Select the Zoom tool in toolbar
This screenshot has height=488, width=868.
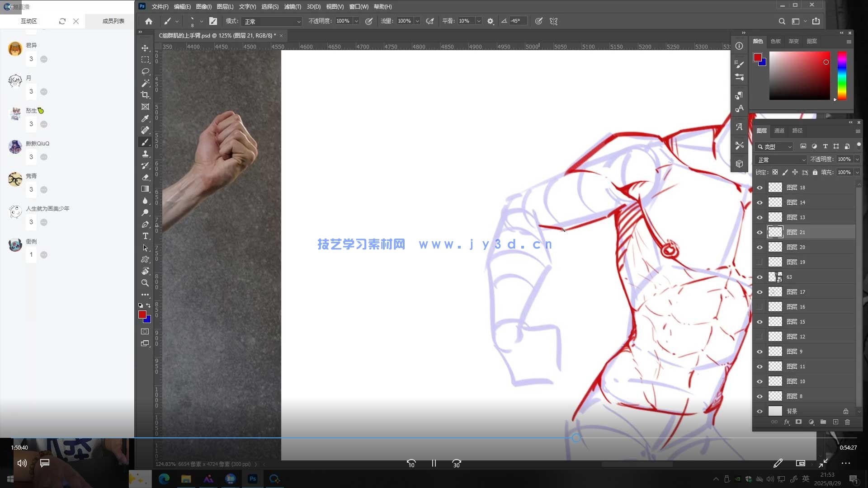pos(145,283)
